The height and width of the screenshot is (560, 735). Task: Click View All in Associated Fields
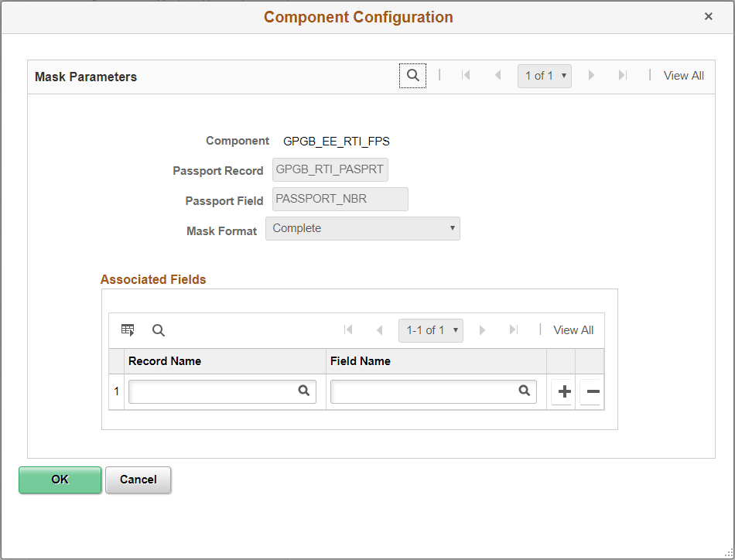tap(573, 330)
